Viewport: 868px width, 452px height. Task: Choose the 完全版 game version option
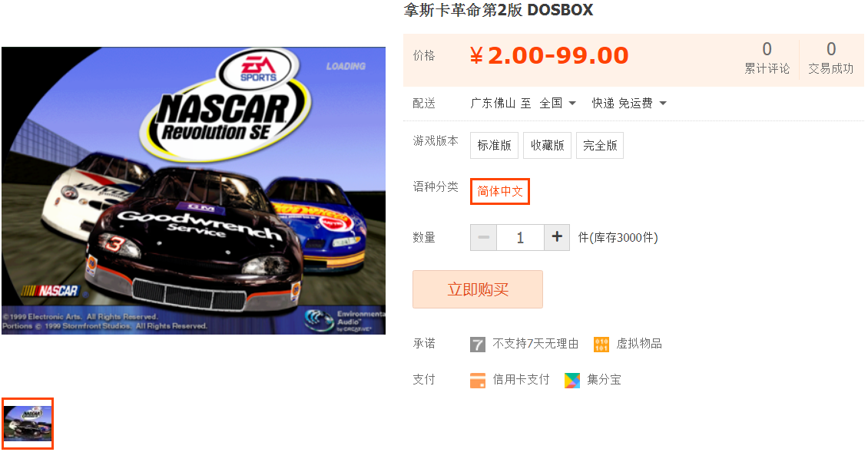(x=599, y=146)
